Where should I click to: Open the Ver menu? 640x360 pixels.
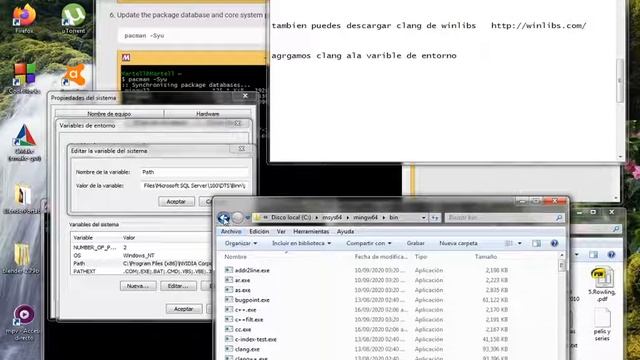[x=281, y=231]
